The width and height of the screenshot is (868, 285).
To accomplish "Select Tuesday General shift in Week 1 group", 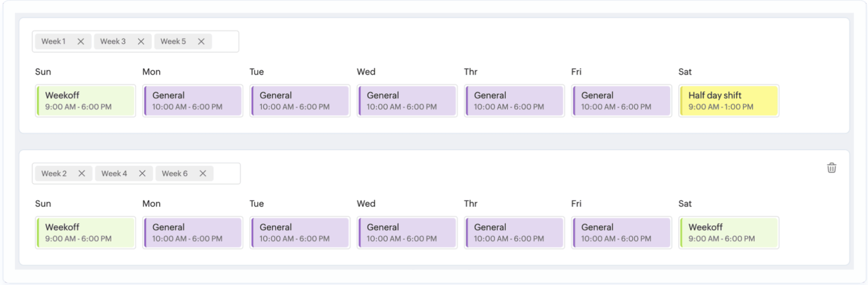I will (x=300, y=101).
